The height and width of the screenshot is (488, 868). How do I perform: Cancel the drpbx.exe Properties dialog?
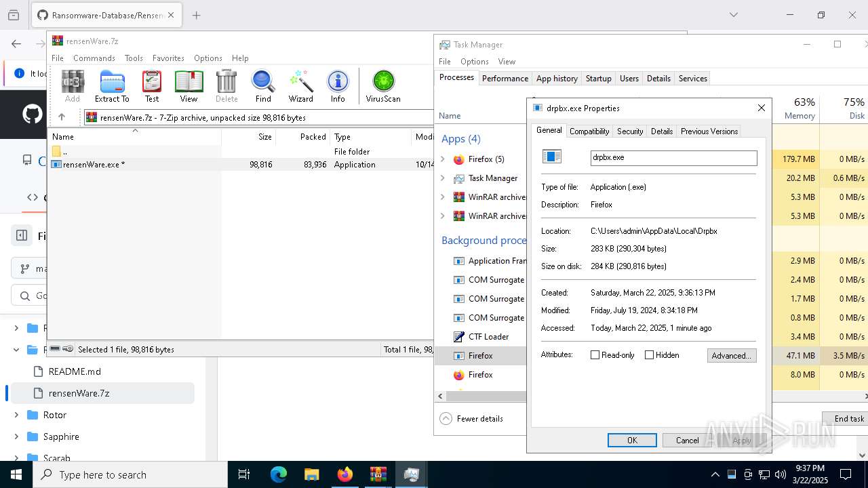point(687,441)
